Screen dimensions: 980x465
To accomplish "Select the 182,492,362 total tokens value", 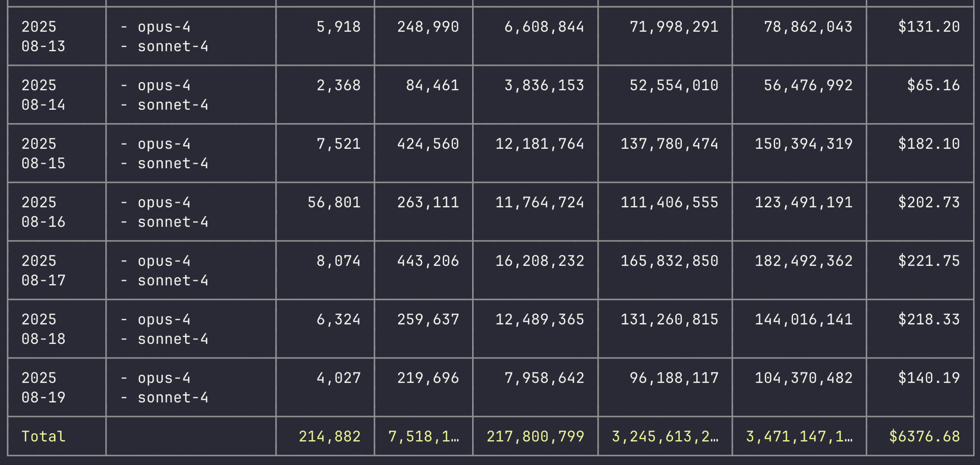I will tap(804, 261).
